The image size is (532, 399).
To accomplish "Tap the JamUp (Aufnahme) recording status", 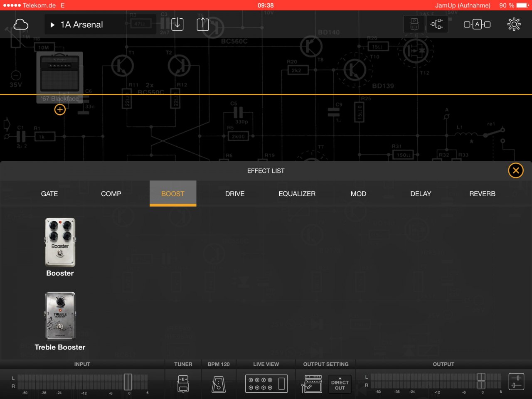I will tap(463, 5).
